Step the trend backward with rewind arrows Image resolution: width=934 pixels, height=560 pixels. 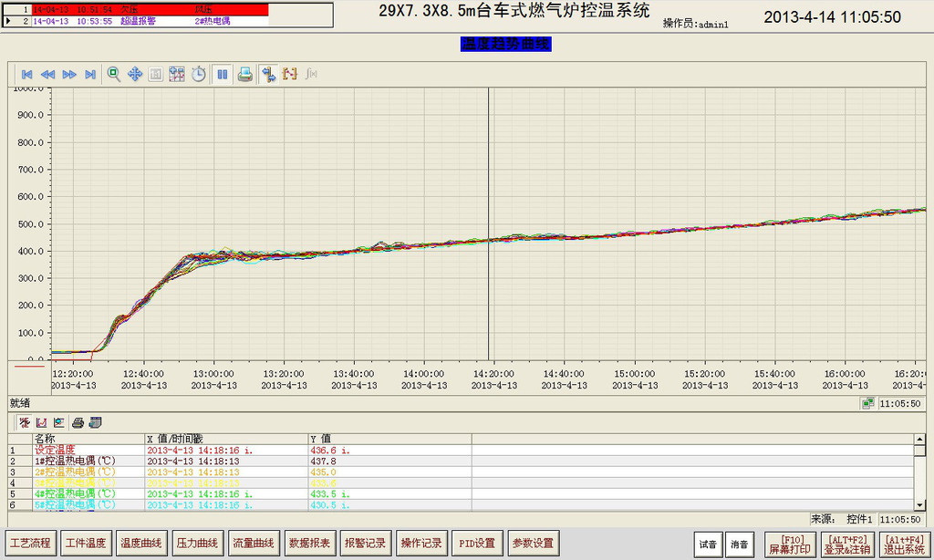point(47,75)
